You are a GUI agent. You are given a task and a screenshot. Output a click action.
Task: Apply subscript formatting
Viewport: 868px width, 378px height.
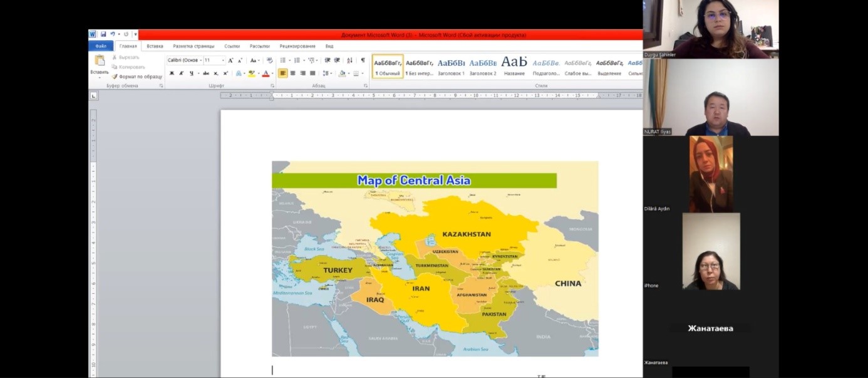[x=216, y=73]
